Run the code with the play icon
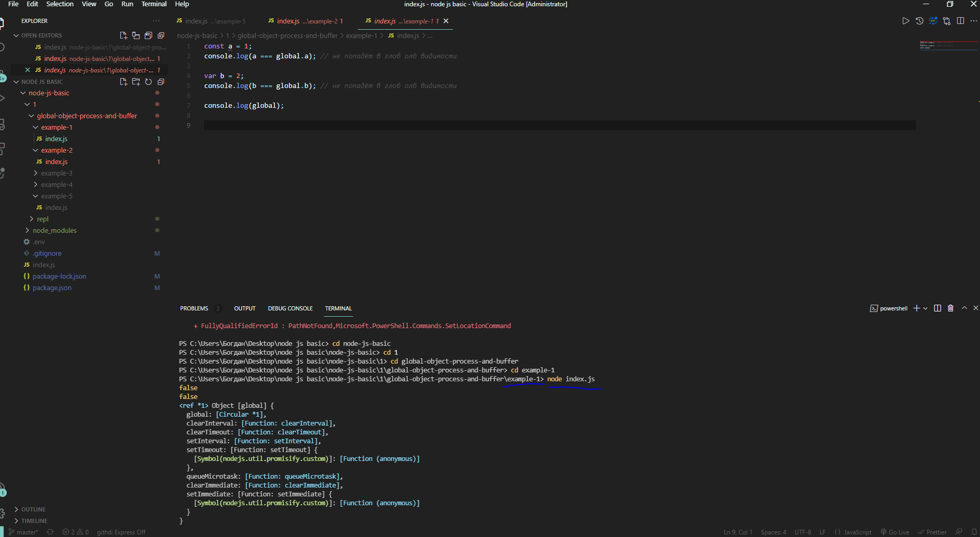Viewport: 980px width, 537px height. [906, 21]
